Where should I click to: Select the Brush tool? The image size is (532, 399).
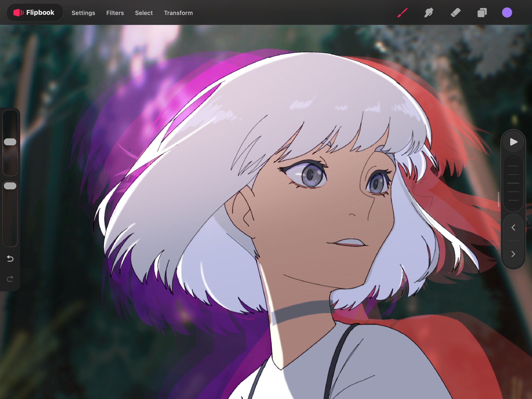[x=402, y=12]
